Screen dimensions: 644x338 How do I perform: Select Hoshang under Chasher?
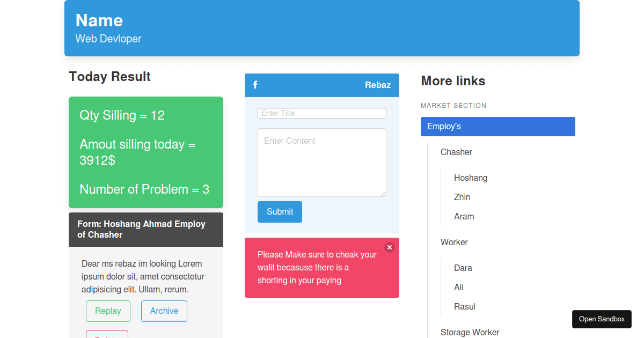(471, 178)
